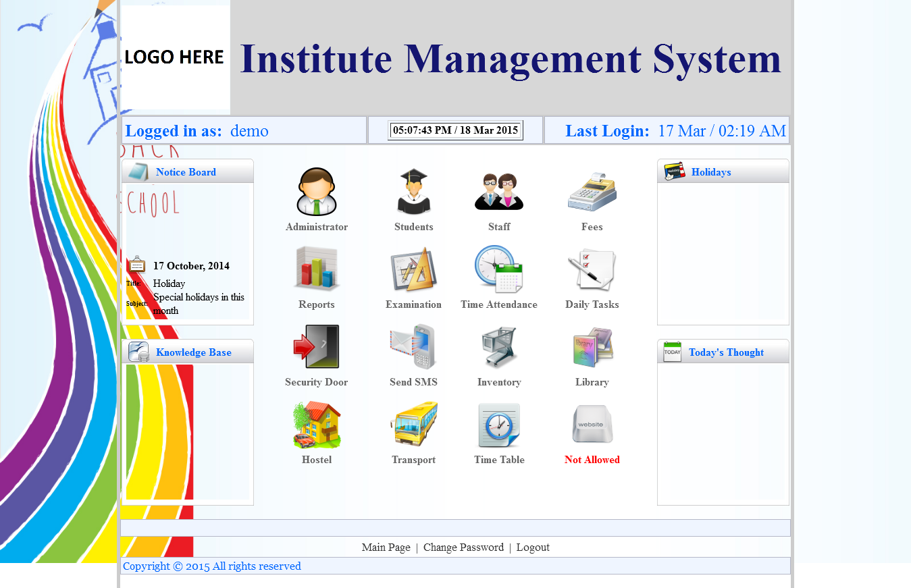The height and width of the screenshot is (588, 911).
Task: Click the Reports text label
Action: pos(317,304)
